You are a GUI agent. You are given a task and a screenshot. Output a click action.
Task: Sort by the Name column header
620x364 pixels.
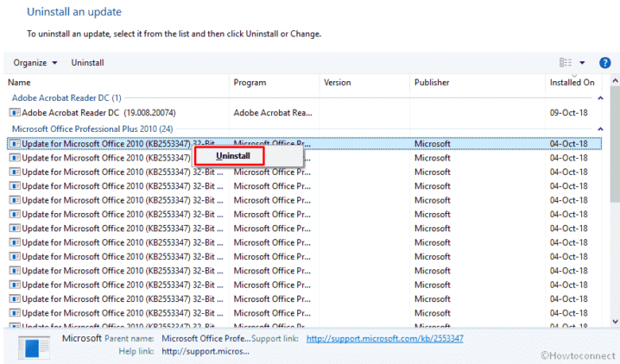pos(19,83)
